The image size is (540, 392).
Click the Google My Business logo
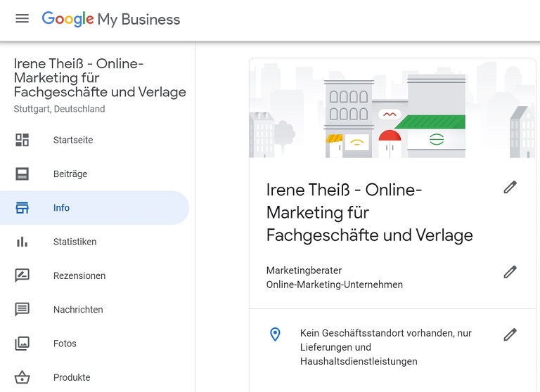tap(111, 19)
